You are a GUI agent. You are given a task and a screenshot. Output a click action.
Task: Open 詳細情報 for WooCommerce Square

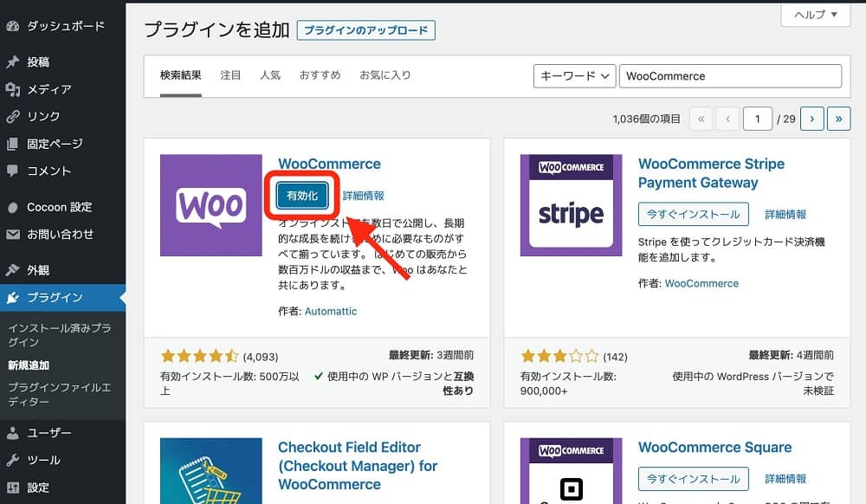pos(785,479)
